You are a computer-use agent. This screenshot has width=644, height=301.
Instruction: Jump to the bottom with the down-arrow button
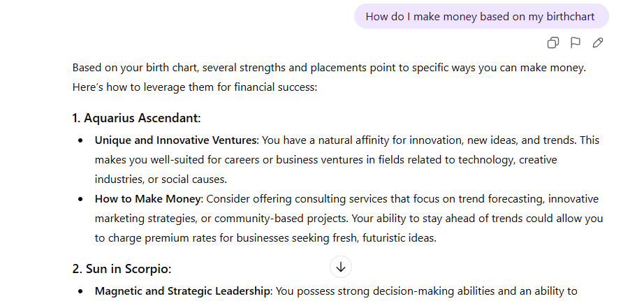(341, 267)
